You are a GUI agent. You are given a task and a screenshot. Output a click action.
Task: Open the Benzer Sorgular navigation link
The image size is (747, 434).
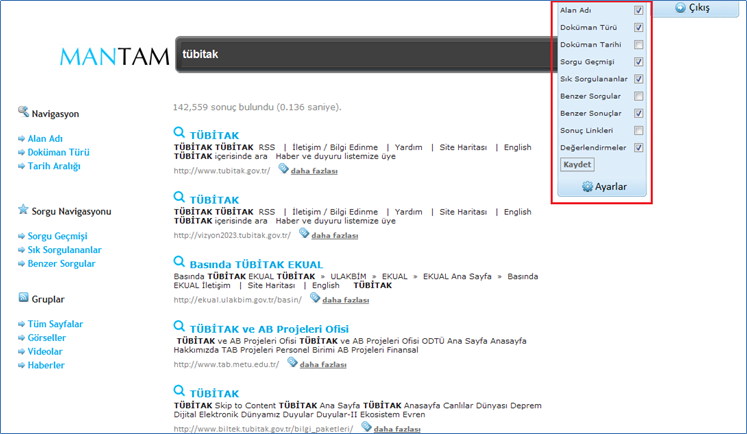point(61,264)
